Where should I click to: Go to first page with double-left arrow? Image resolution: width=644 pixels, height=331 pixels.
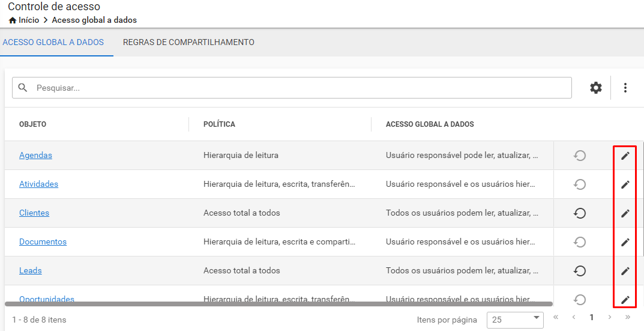click(556, 317)
